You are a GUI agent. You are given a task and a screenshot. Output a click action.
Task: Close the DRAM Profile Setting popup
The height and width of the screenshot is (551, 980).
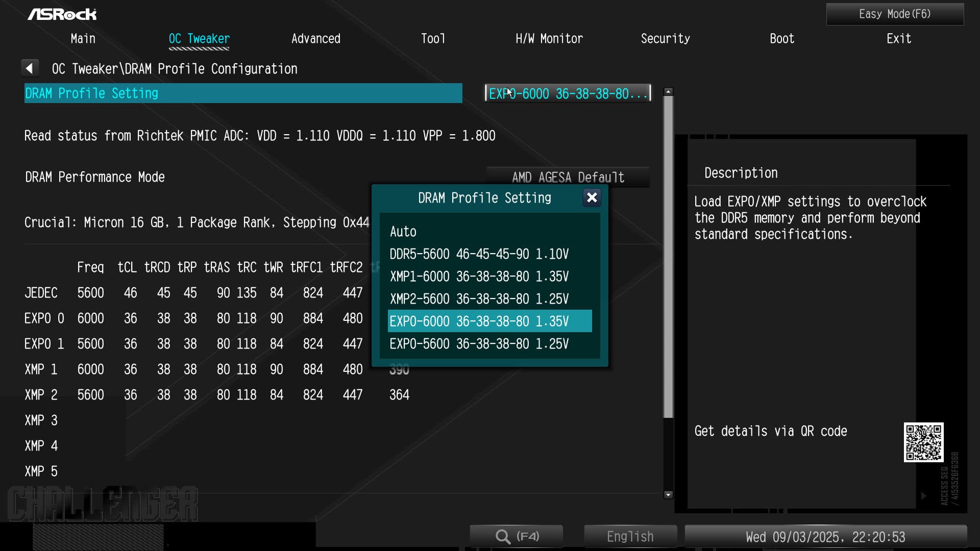[592, 197]
